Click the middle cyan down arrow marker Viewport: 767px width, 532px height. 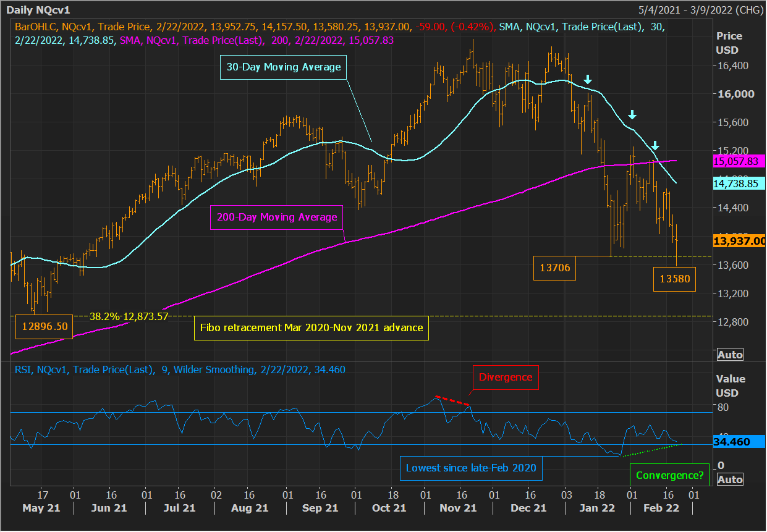632,114
